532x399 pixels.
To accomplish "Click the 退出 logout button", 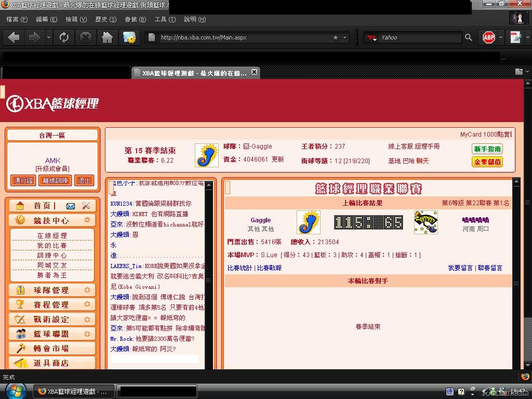I will (84, 180).
